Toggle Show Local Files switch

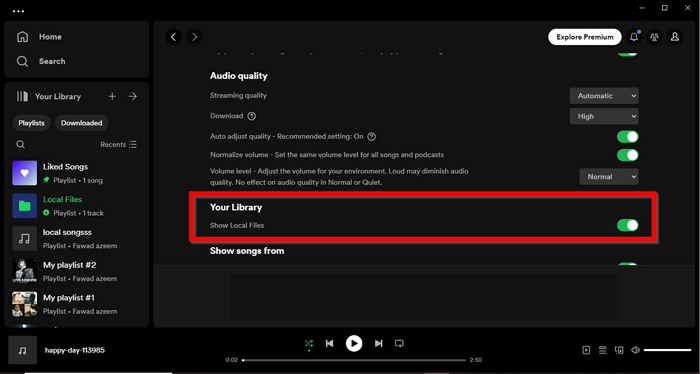(628, 225)
